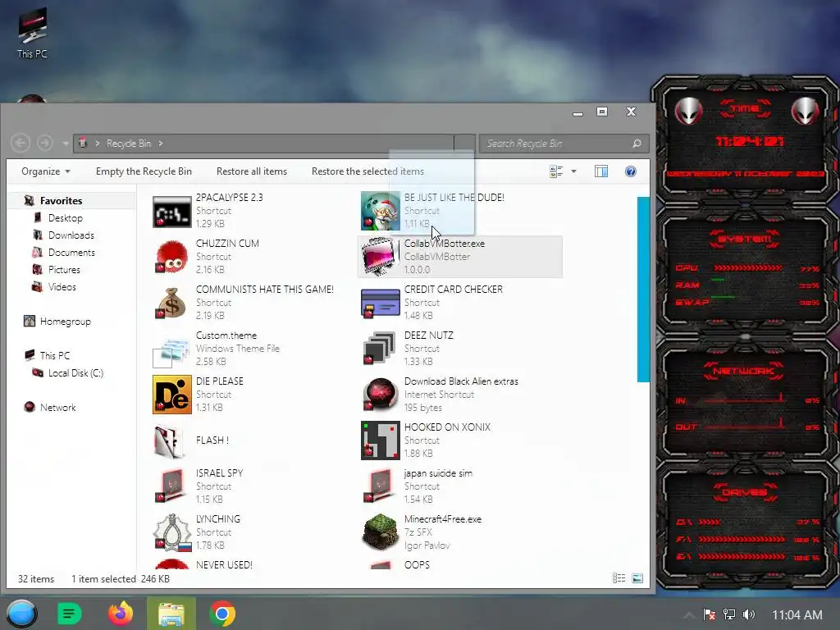The height and width of the screenshot is (630, 840).
Task: Open the 2PACALYPSE 2.3 shortcut icon
Action: 172,212
